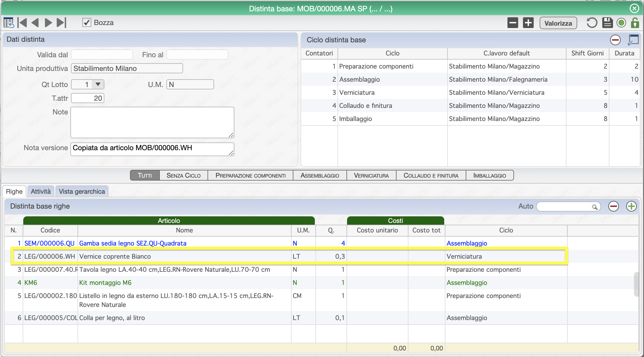The width and height of the screenshot is (644, 357).
Task: Select the Verniciatura filter tab
Action: [371, 176]
